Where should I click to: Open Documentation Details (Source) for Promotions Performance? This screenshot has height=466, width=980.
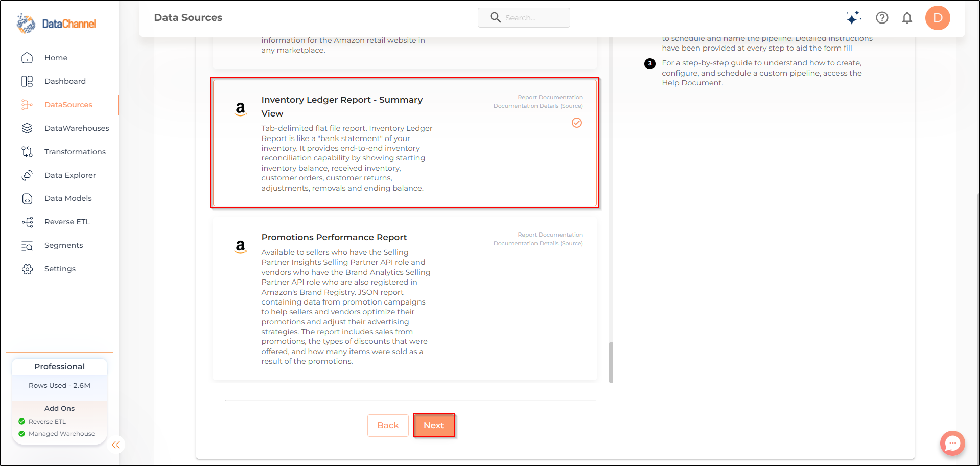[538, 243]
